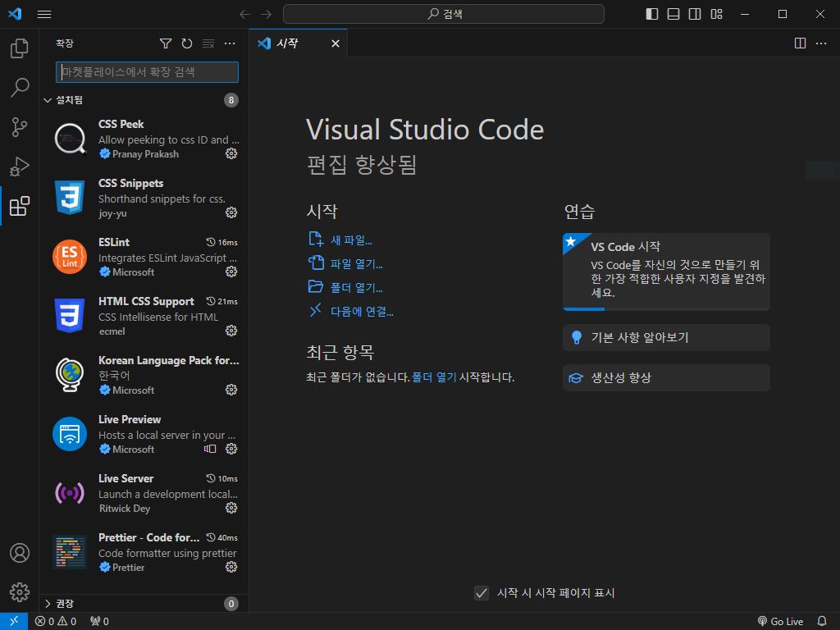840x630 pixels.
Task: Click Korean Language Pack globe thumbnail
Action: click(x=70, y=375)
